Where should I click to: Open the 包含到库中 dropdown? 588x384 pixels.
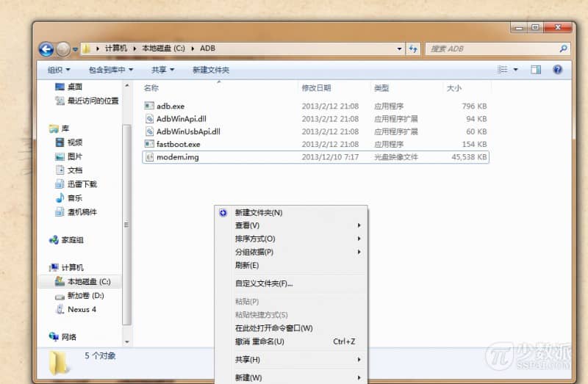111,70
